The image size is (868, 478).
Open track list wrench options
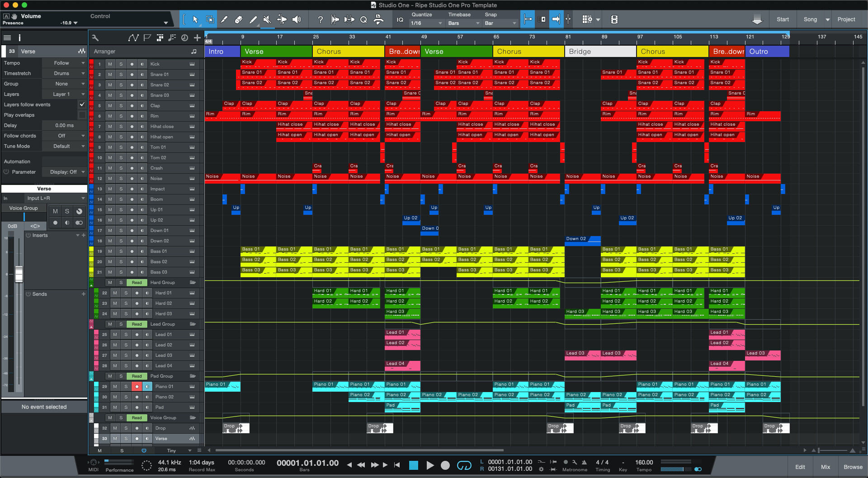pos(95,38)
